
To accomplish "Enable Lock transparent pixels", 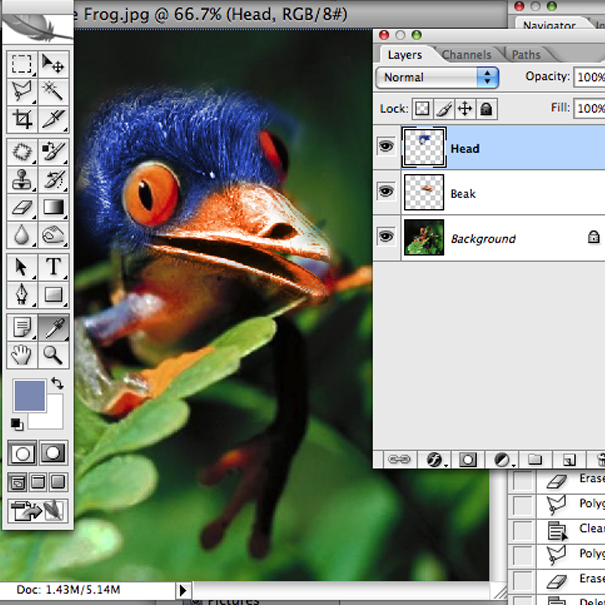I will coord(422,108).
